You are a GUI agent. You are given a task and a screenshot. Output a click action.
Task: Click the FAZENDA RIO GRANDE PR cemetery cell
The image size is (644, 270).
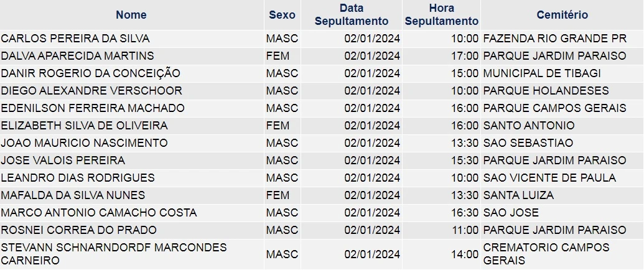[x=554, y=39]
